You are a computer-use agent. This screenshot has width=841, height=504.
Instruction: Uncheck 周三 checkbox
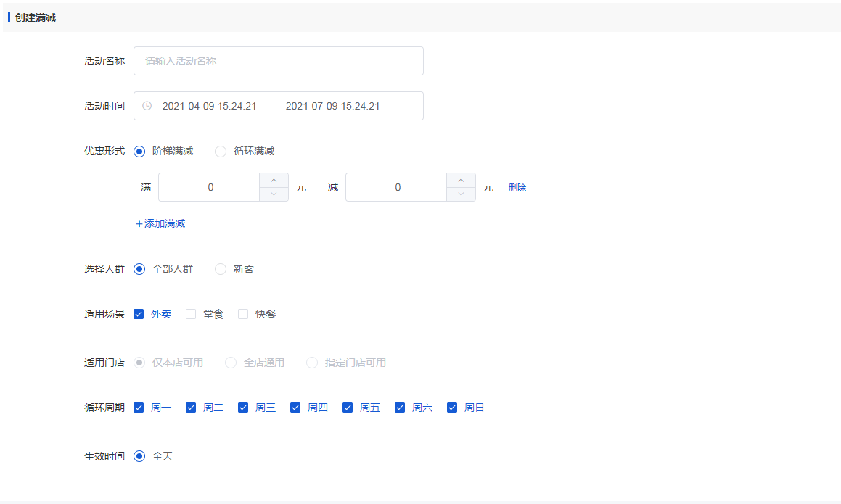[243, 408]
